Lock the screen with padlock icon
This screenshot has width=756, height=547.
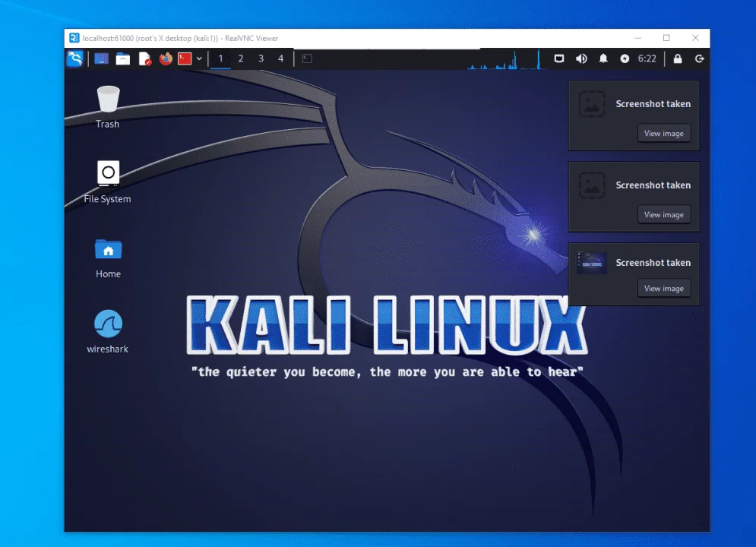click(678, 58)
